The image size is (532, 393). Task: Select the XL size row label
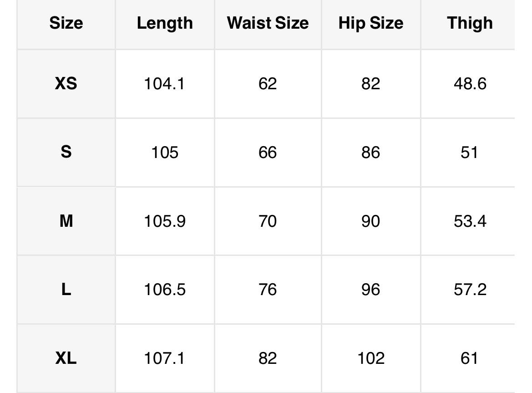(x=66, y=358)
